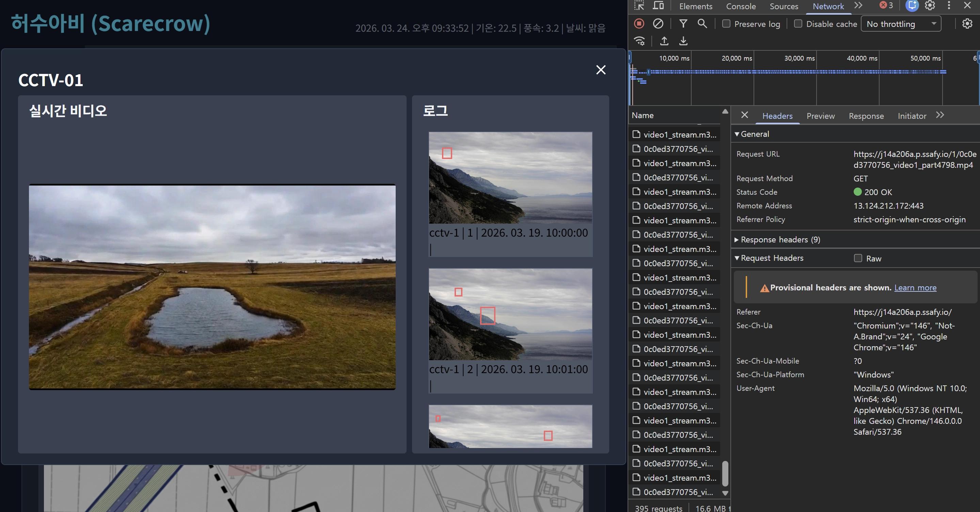Screen dimensions: 980x512
Task: Collapse the General section
Action: [x=752, y=134]
